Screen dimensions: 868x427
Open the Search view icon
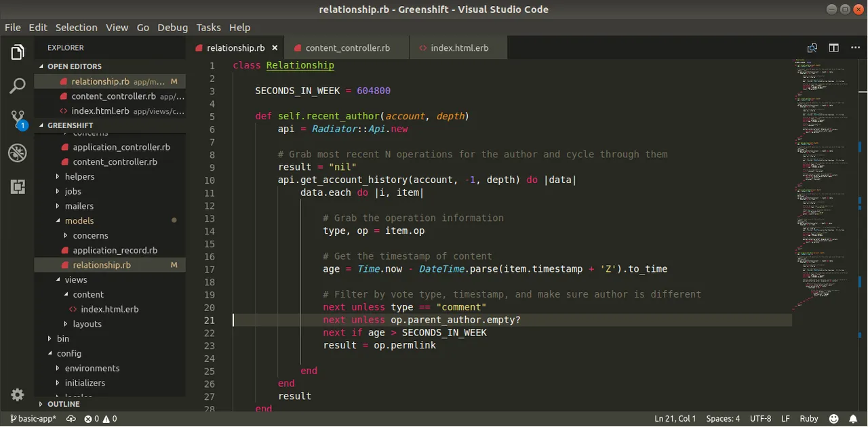(x=18, y=86)
